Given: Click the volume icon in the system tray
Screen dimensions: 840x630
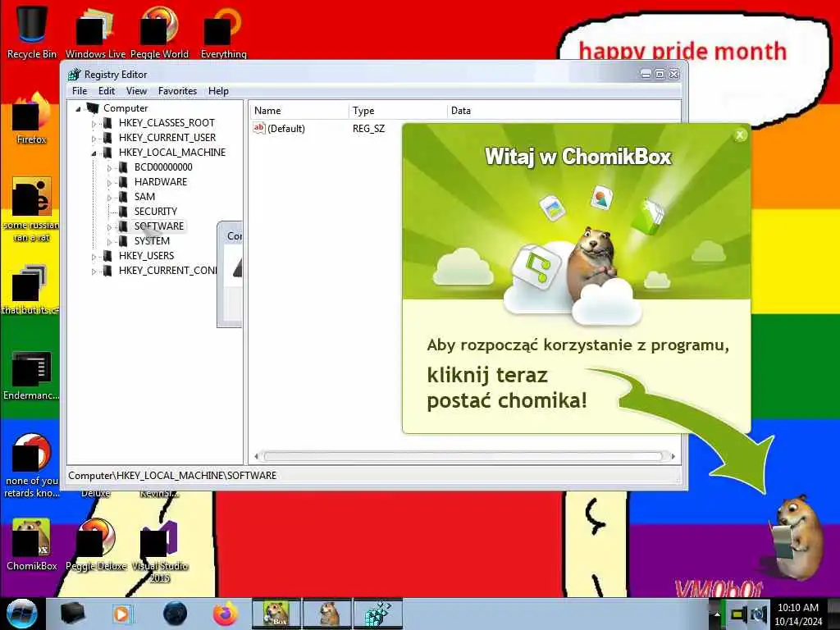Looking at the screenshot, I should pos(759,614).
